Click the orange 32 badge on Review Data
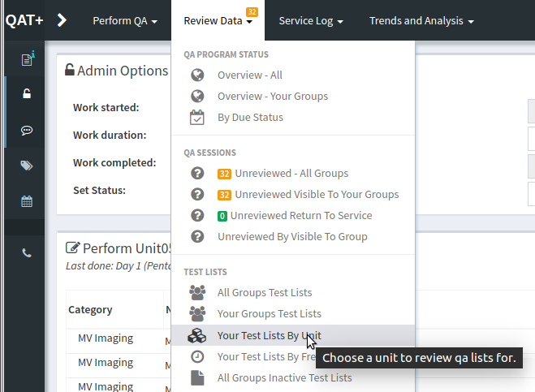The width and height of the screenshot is (535, 392). coord(252,12)
